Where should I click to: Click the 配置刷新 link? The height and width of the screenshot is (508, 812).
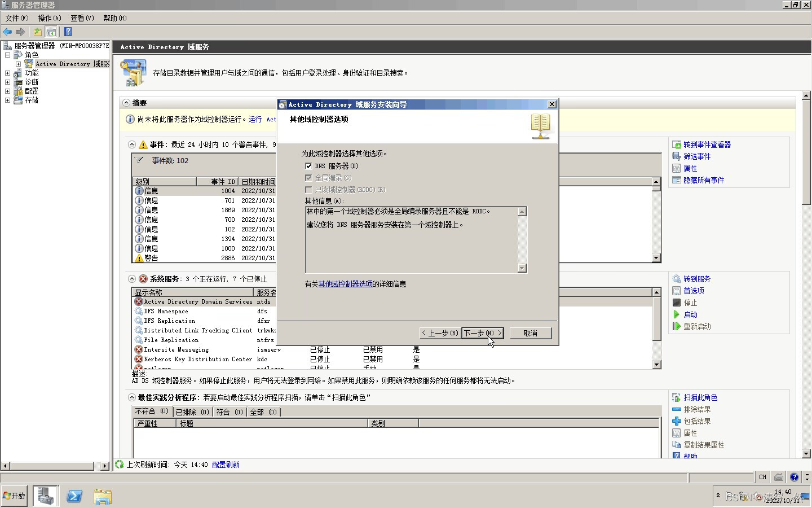(226, 465)
